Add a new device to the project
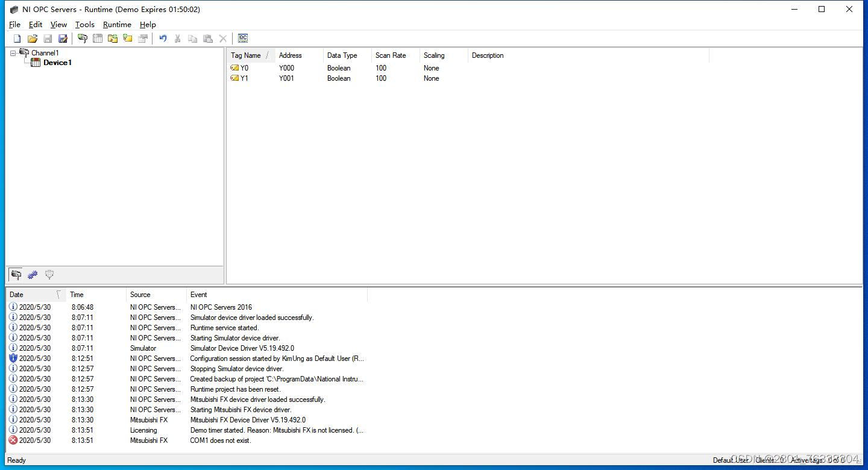The image size is (868, 470). click(x=98, y=38)
